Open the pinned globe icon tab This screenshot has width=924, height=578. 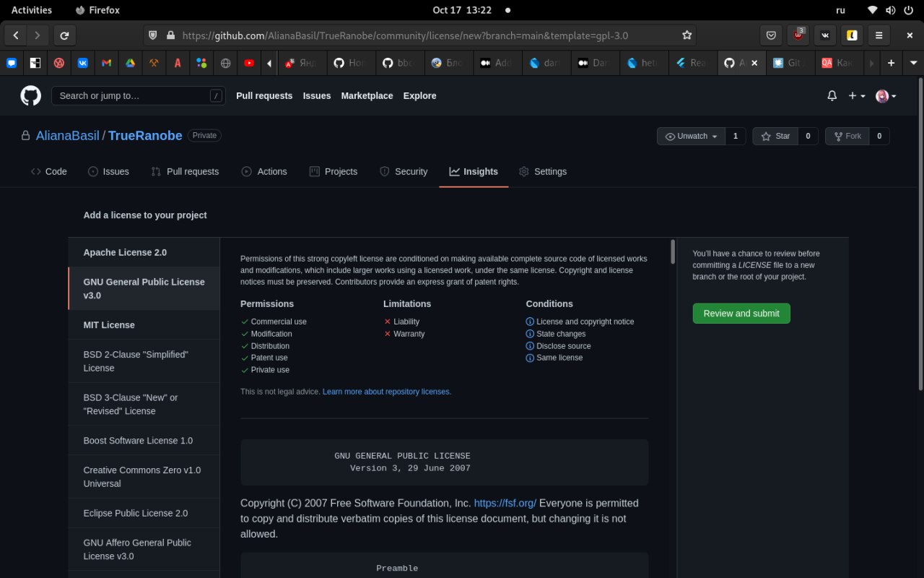225,63
